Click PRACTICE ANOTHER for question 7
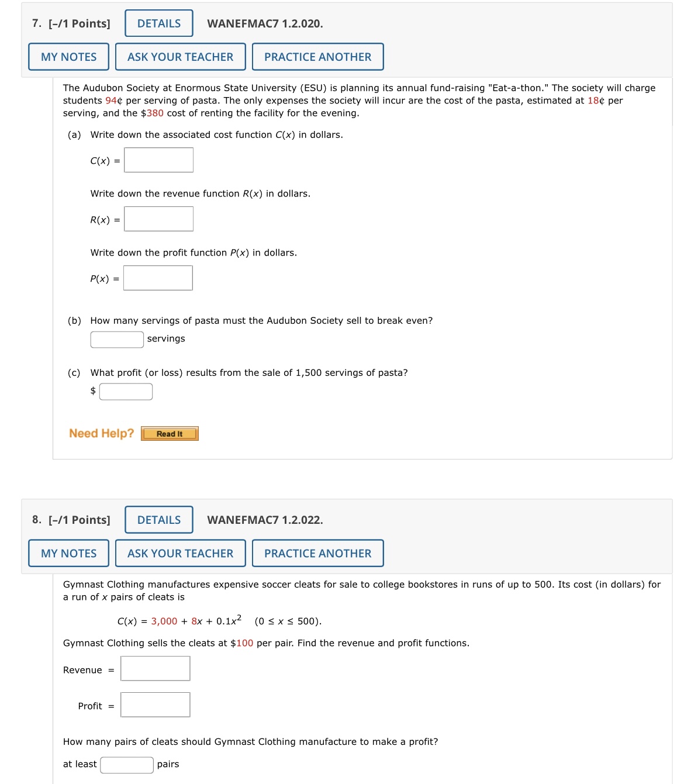Viewport: 684px width, 784px height. click(317, 57)
